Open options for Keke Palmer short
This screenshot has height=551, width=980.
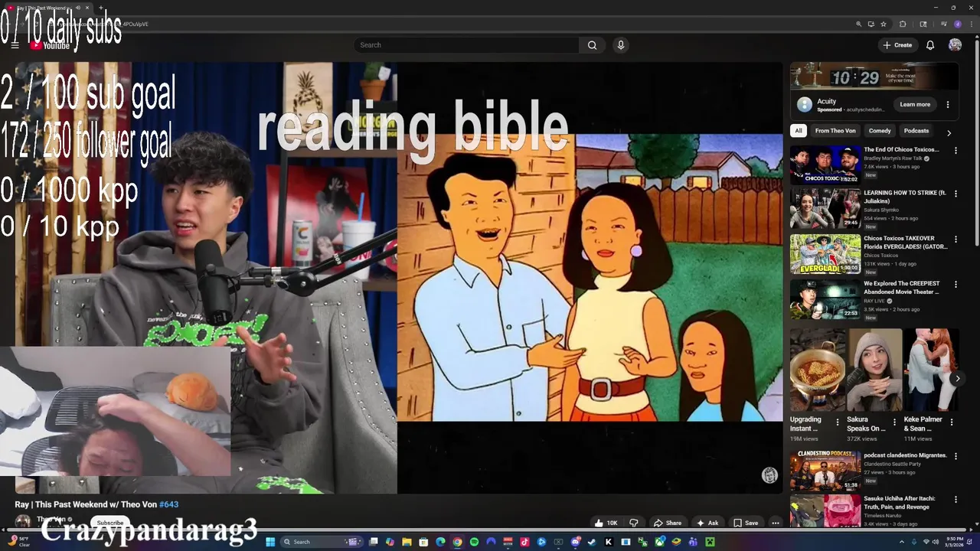coord(952,422)
